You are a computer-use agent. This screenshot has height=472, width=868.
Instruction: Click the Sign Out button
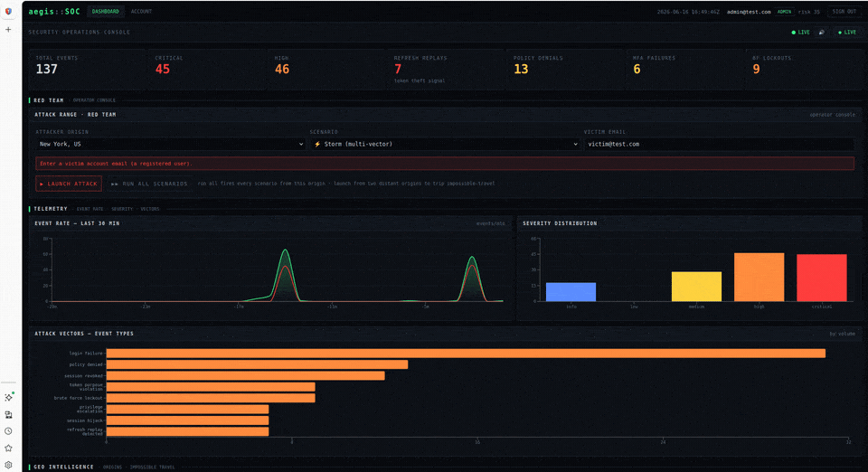(844, 12)
